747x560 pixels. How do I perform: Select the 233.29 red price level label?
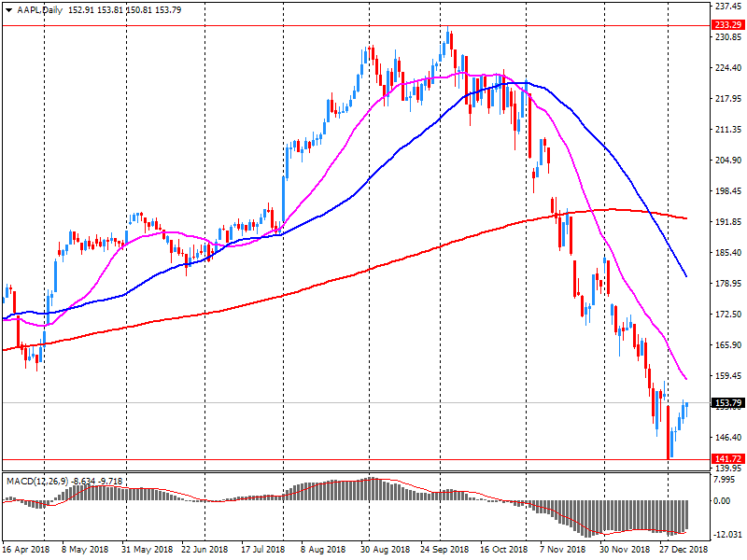click(x=728, y=25)
